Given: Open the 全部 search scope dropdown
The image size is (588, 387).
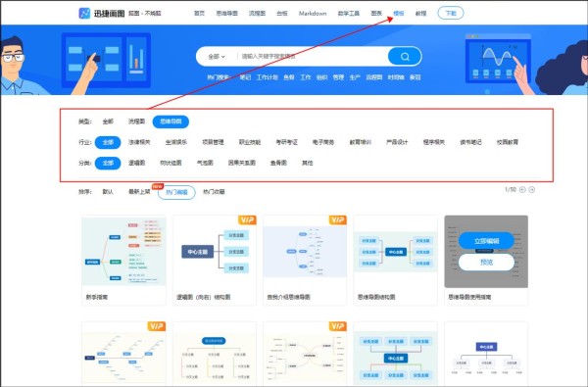Looking at the screenshot, I should pyautogui.click(x=217, y=57).
